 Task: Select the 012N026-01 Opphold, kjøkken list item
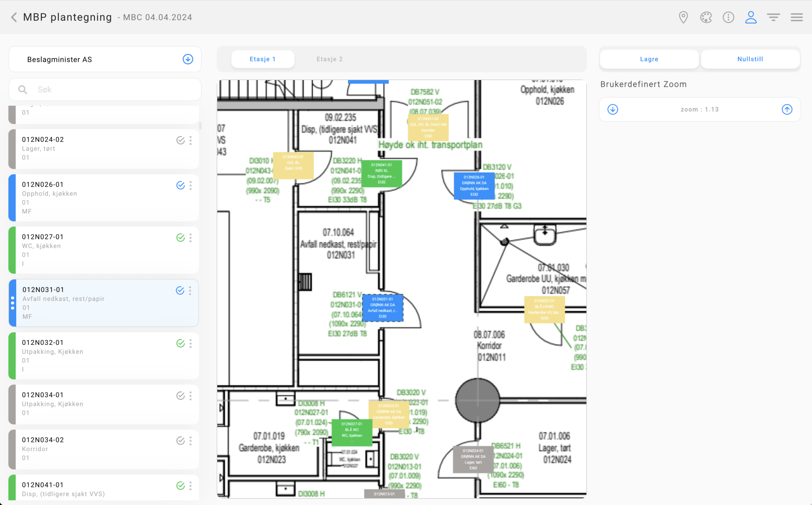(x=103, y=198)
